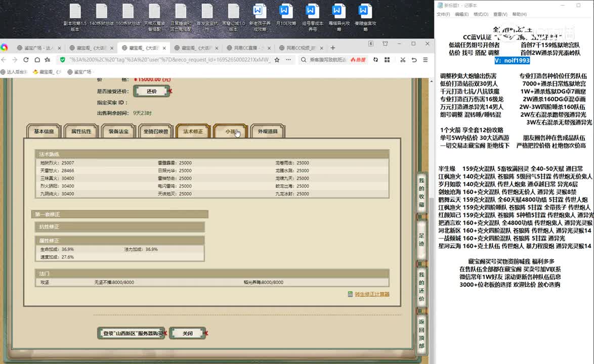Click the browser search box field
Screen dimensions: 594x364
pos(328,60)
